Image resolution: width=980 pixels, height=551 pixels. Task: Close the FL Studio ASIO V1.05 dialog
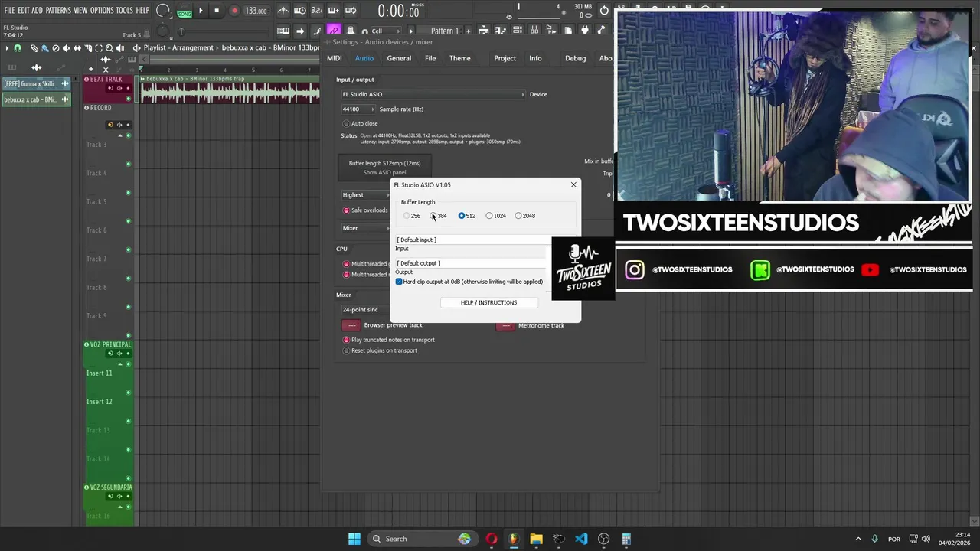[x=573, y=184]
